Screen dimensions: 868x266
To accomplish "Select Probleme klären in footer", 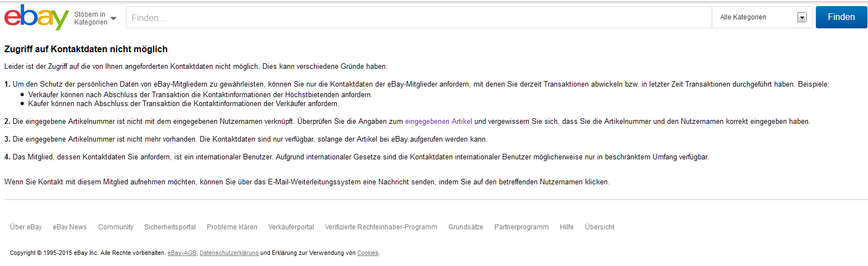I will click(232, 227).
